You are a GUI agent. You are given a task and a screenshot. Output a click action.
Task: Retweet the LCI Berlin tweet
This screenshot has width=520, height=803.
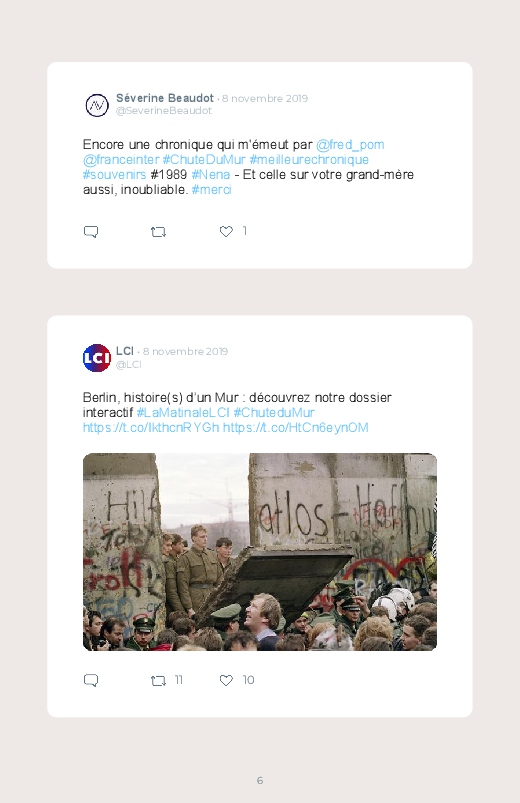(x=158, y=681)
